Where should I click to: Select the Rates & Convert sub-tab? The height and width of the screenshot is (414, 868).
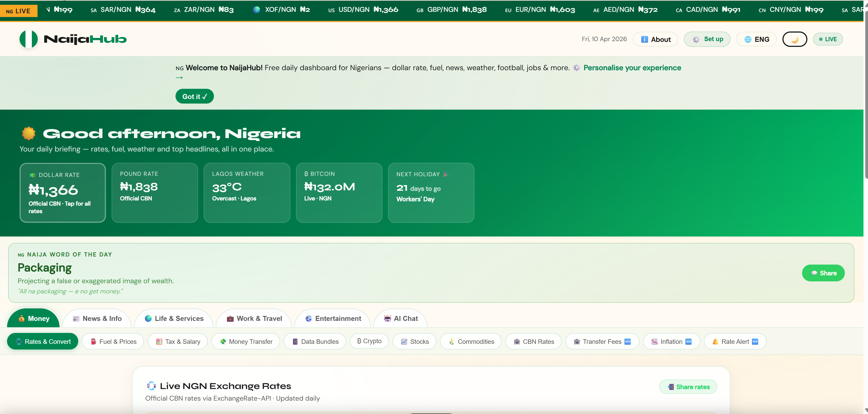click(x=43, y=342)
